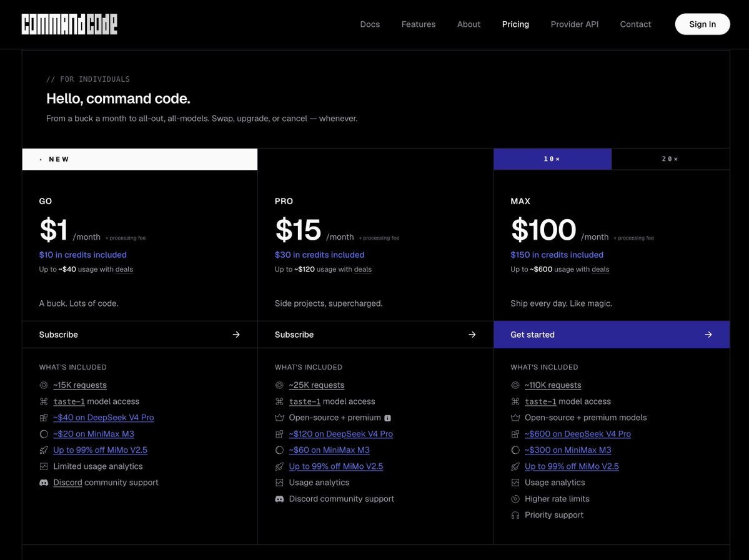
Task: Open the deals link under MAX plan
Action: (x=600, y=269)
